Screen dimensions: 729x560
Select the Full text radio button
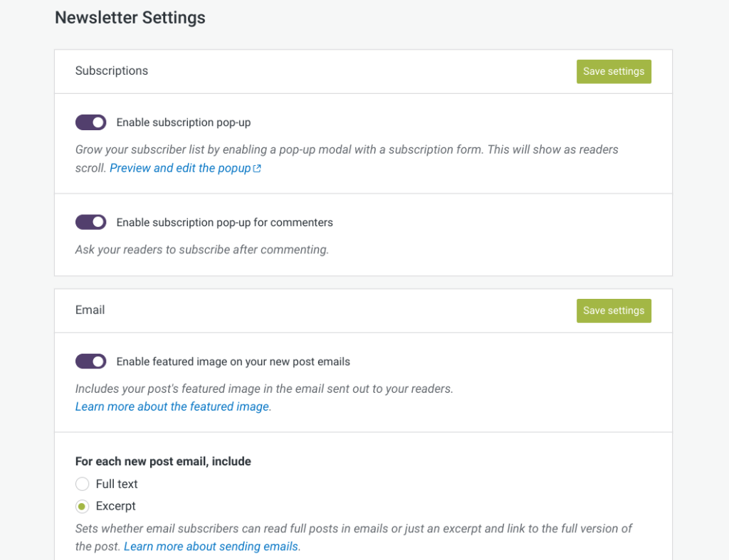click(x=83, y=484)
